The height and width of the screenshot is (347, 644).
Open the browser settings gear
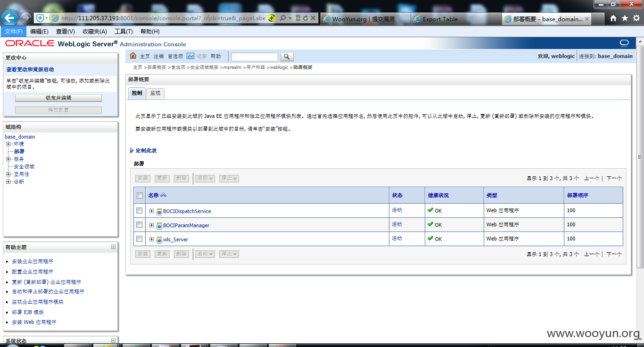(636, 18)
